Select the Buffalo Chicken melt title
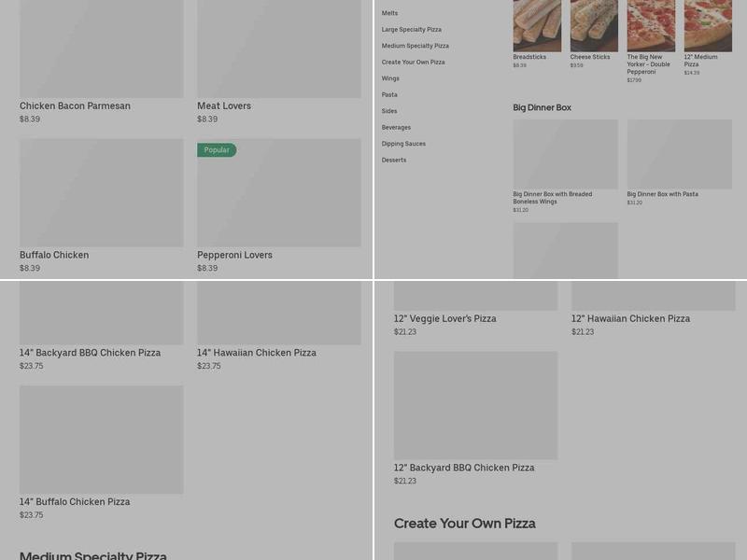The height and width of the screenshot is (560, 747). [x=54, y=255]
